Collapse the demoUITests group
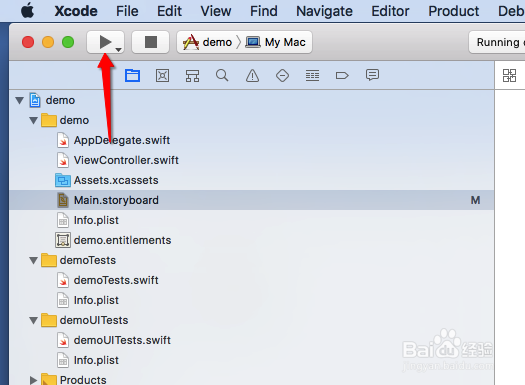Image resolution: width=525 pixels, height=385 pixels. 33,320
